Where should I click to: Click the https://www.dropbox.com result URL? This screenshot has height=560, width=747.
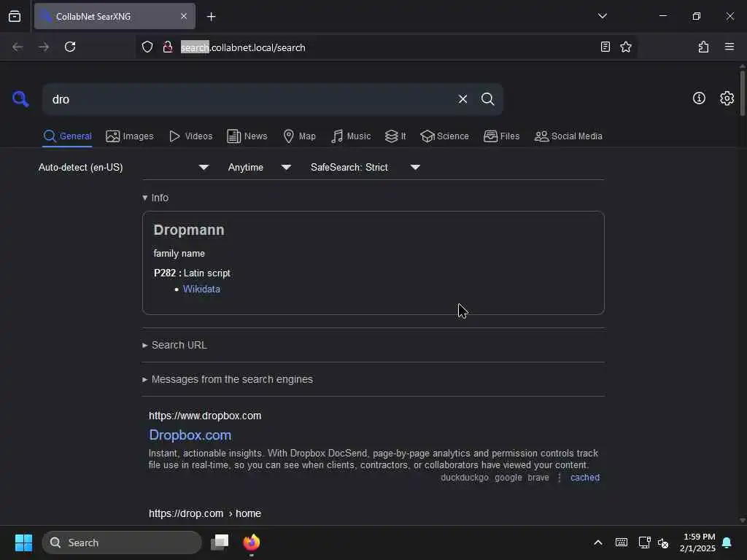tap(205, 416)
